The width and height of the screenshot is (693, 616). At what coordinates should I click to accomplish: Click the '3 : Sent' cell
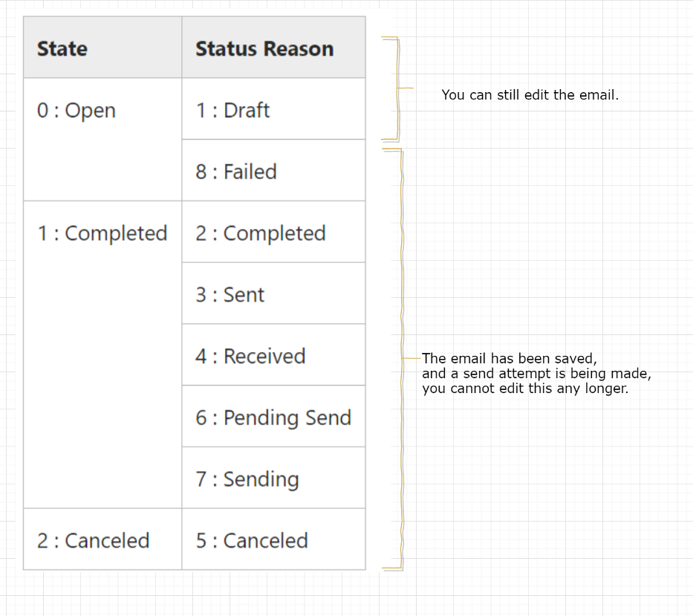point(273,294)
